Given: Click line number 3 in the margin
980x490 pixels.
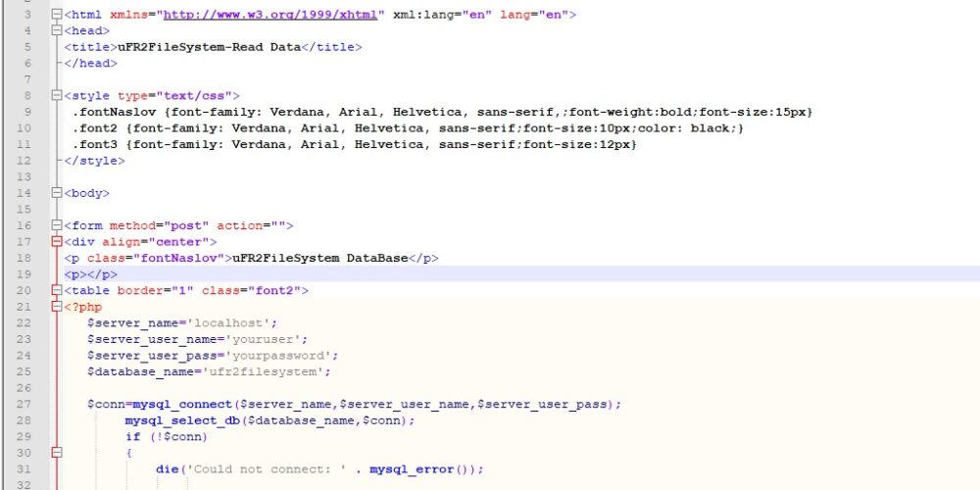Looking at the screenshot, I should pos(26,15).
